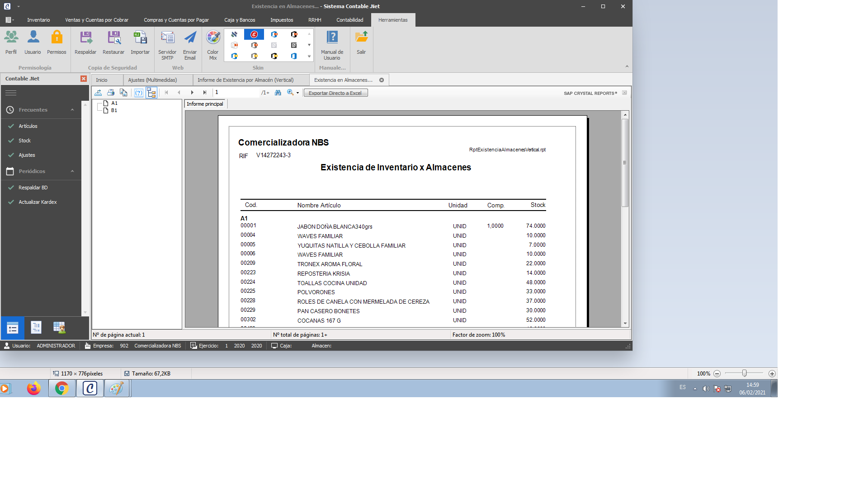This screenshot has height=488, width=868.
Task: Click the print report icon
Action: click(111, 93)
